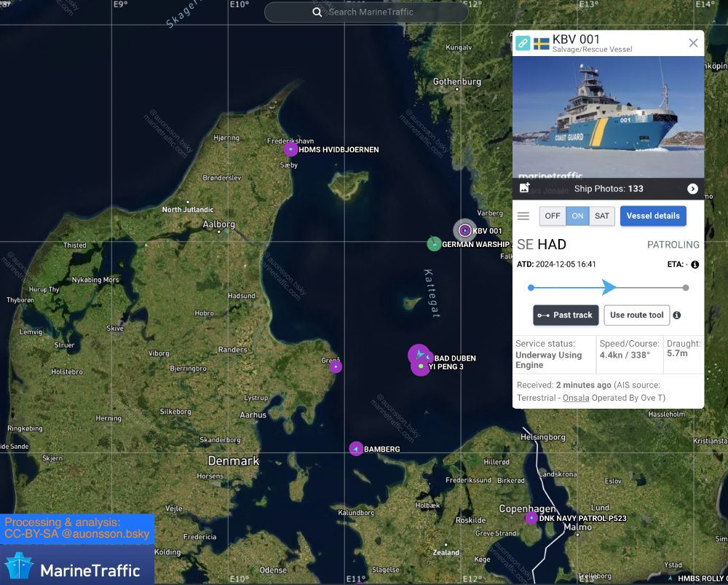Click info icon next to route tool
This screenshot has width=728, height=585.
[x=677, y=315]
